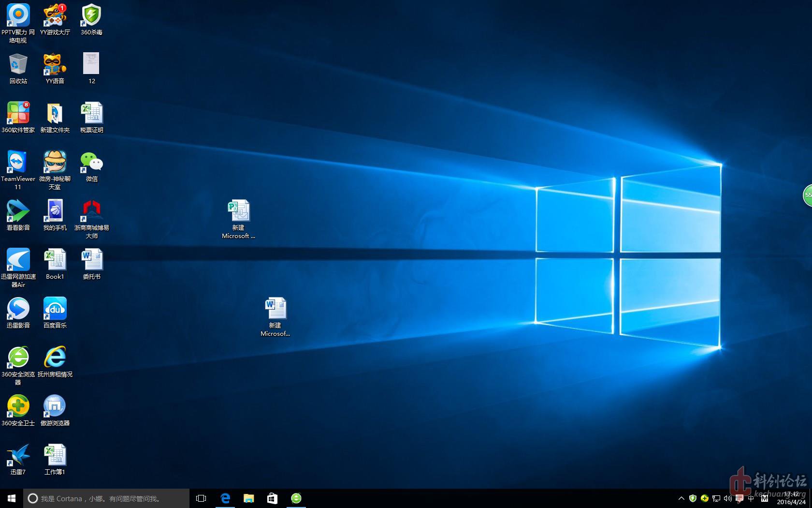Open the Action Center notifications icon
Viewport: 812px width, 508px height.
pos(739,498)
